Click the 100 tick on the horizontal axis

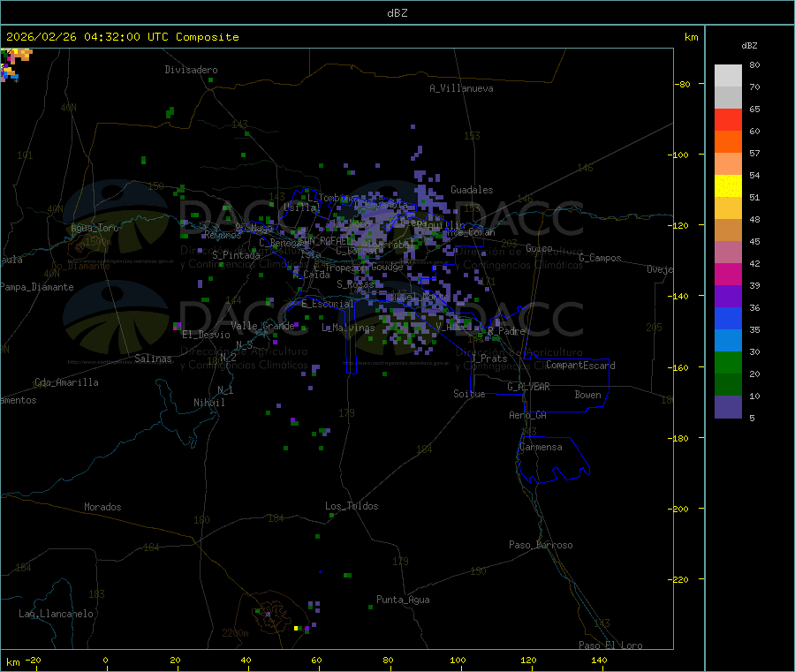(x=458, y=660)
